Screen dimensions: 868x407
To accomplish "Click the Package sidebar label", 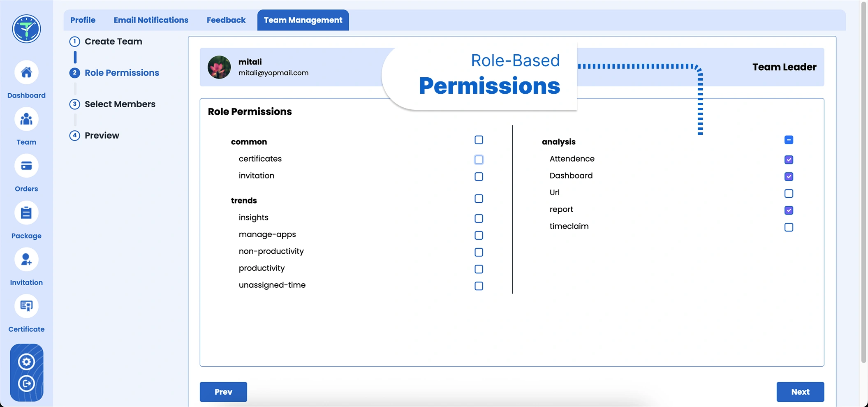I will (26, 236).
